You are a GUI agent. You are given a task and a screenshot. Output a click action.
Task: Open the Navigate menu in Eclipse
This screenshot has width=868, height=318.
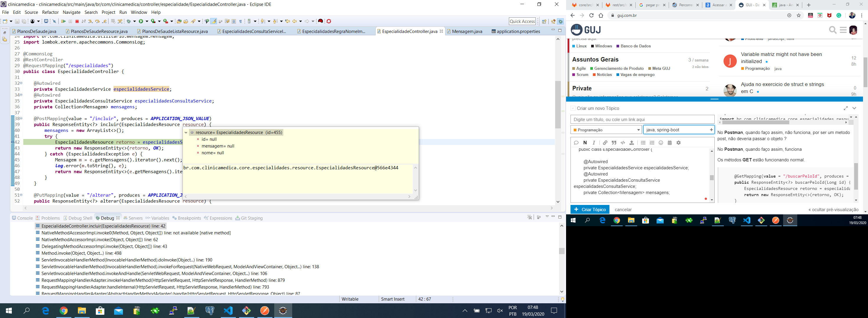click(71, 12)
